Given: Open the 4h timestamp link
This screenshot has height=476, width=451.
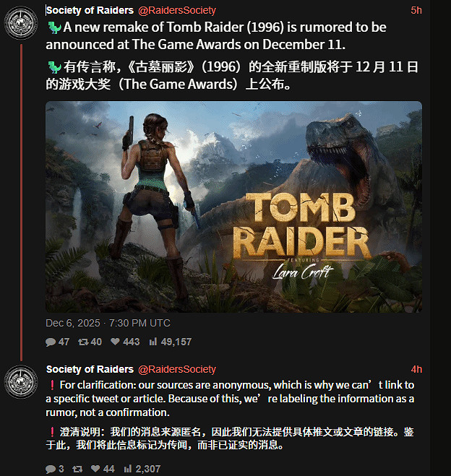Looking at the screenshot, I should coord(416,369).
